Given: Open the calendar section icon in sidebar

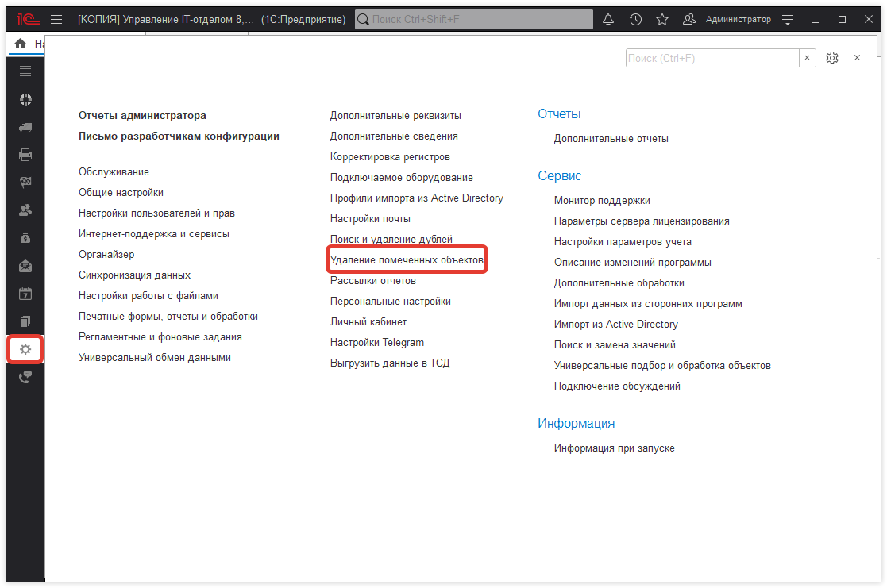Looking at the screenshot, I should click(25, 294).
